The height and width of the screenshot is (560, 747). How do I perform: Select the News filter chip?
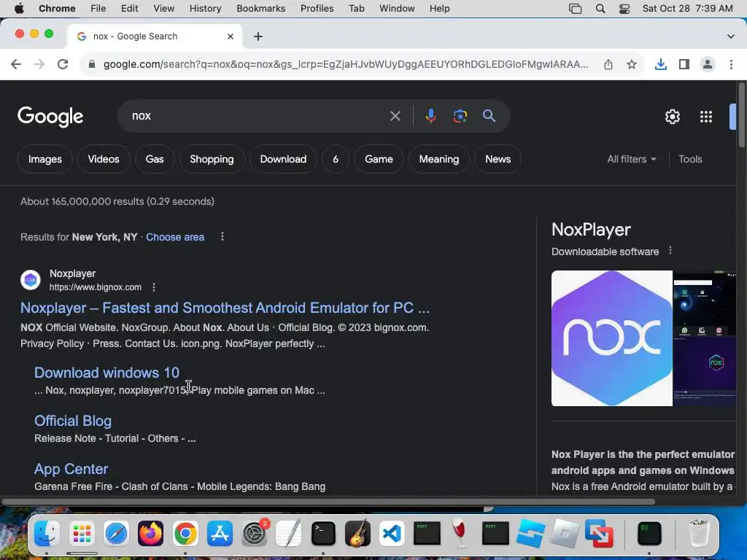498,159
